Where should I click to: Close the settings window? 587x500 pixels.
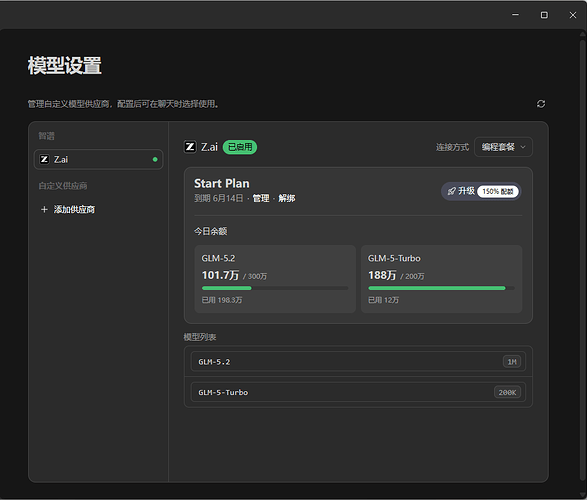573,15
